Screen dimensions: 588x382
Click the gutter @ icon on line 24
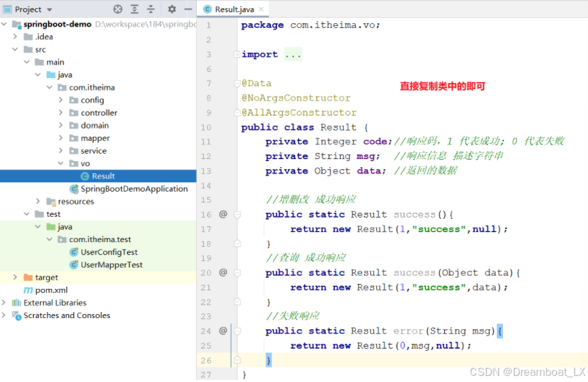pyautogui.click(x=223, y=330)
